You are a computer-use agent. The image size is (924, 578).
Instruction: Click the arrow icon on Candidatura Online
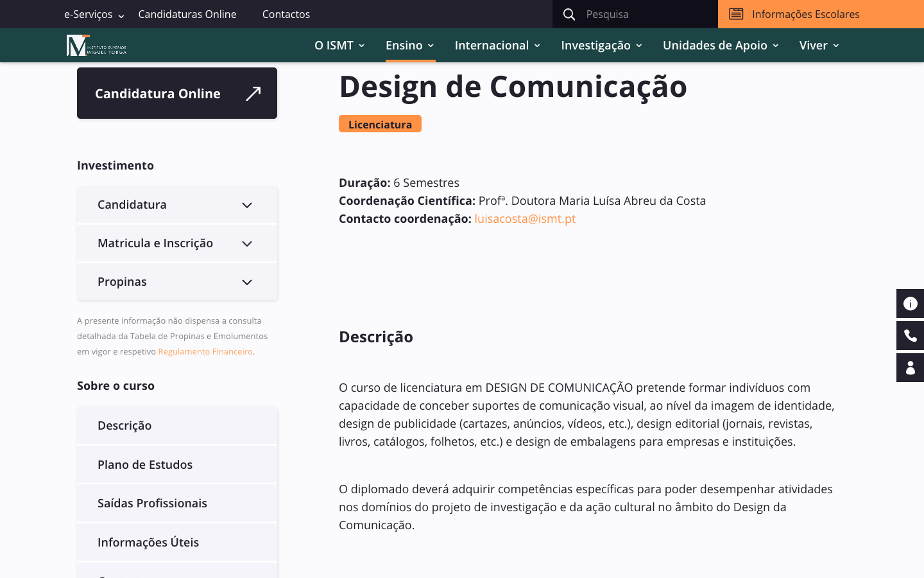253,94
